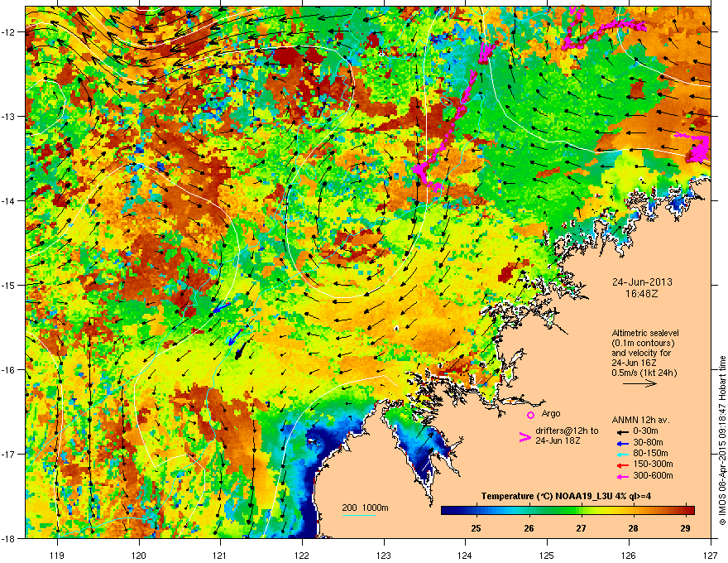Click the latitude axis label -18
Image resolution: width=728 pixels, height=563 pixels.
tap(9, 538)
